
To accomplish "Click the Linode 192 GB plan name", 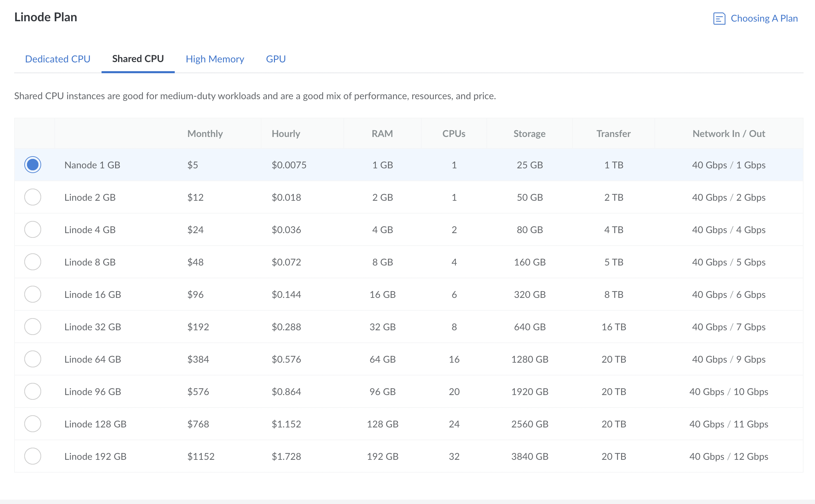I will coord(95,456).
